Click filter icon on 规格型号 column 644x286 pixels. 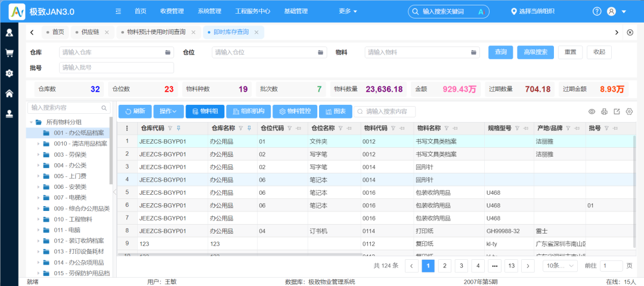[x=517, y=128]
